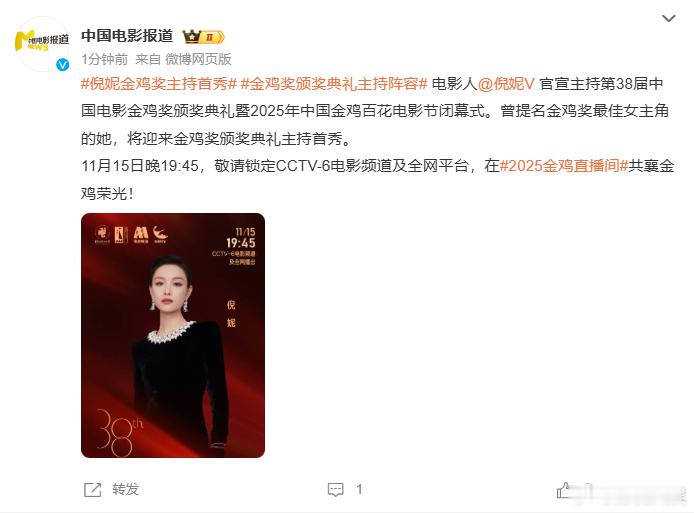Screen dimensions: 694x513
Task: Click the 1分钟前 timestamp
Action: click(105, 59)
